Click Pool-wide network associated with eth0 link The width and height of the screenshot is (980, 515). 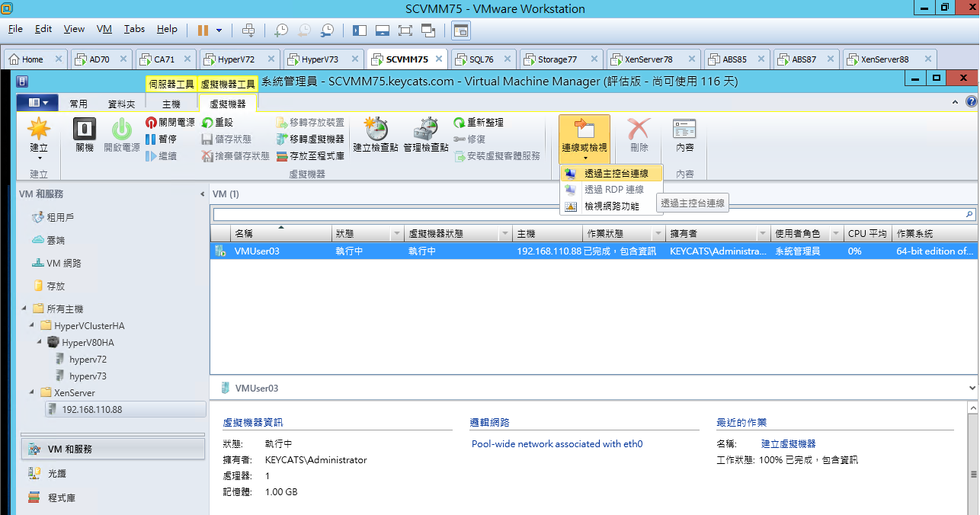click(557, 443)
